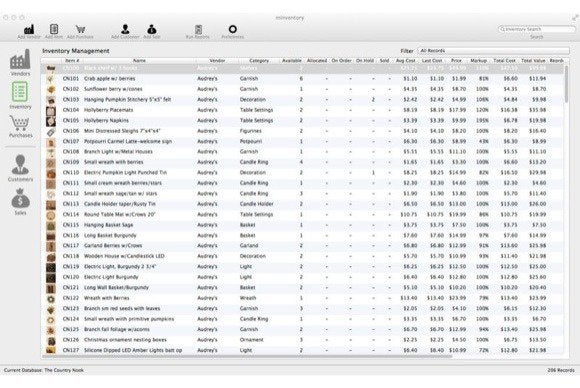Select the highlighted CN100 top row
The width and height of the screenshot is (580, 388).
tap(302, 68)
